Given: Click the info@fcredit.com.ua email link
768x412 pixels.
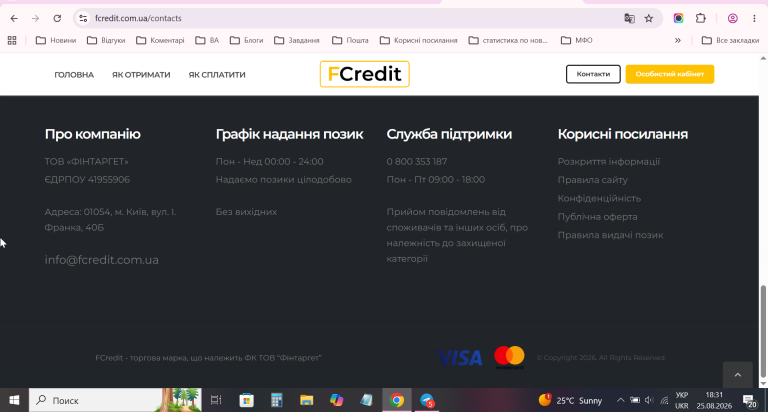Looking at the screenshot, I should pyautogui.click(x=101, y=260).
